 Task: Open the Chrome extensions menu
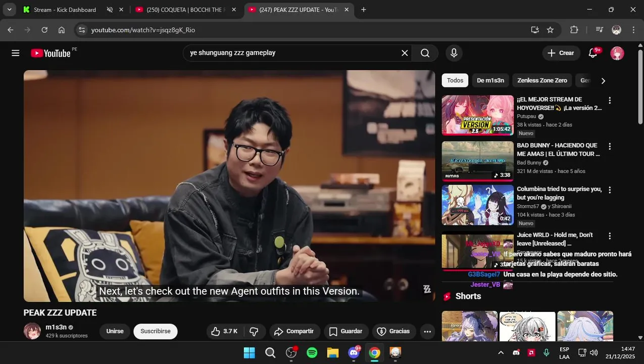tap(574, 30)
